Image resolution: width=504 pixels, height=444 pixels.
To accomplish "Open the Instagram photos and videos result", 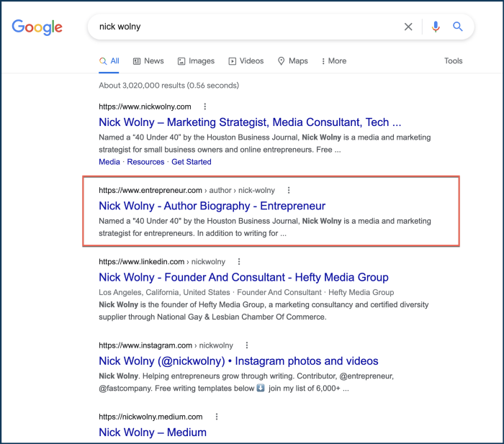I will [238, 361].
